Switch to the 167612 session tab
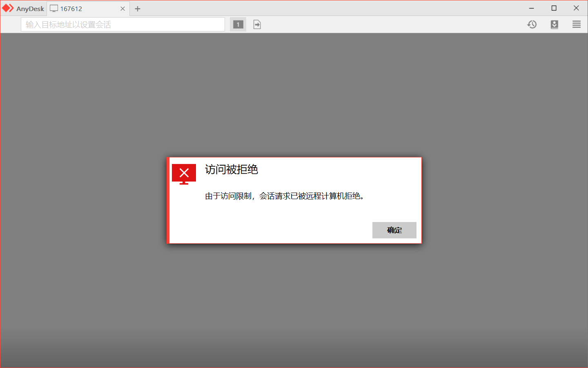This screenshot has width=588, height=368. 88,9
